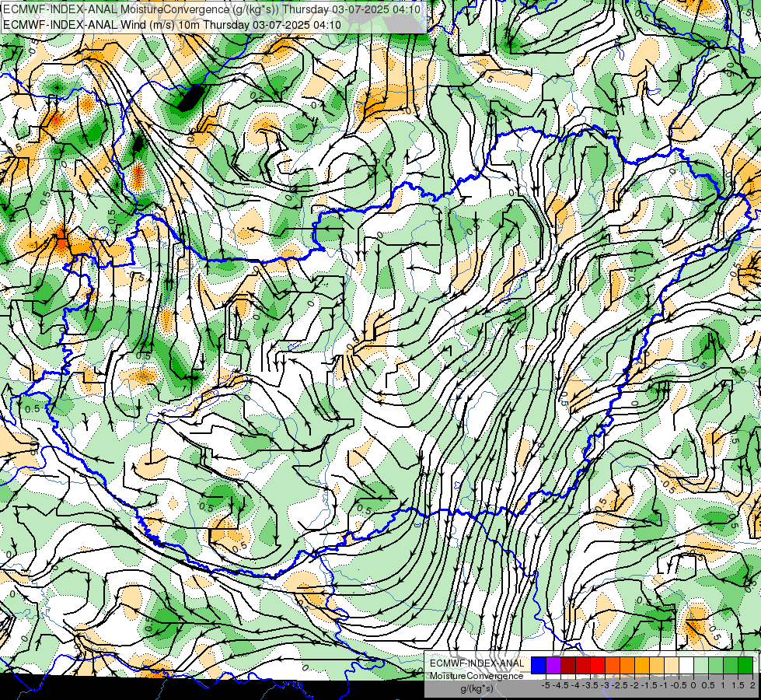
Task: Select the purple legend swatch
Action: 553,665
